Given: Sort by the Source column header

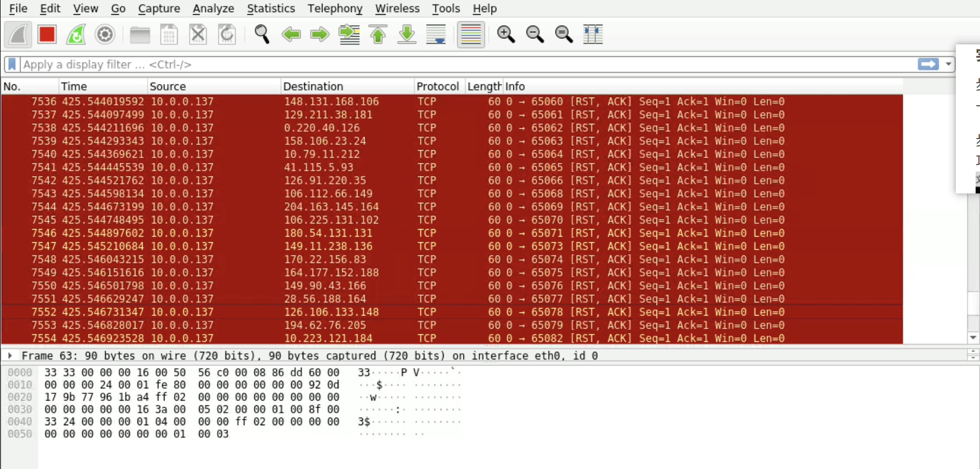Looking at the screenshot, I should (x=214, y=86).
